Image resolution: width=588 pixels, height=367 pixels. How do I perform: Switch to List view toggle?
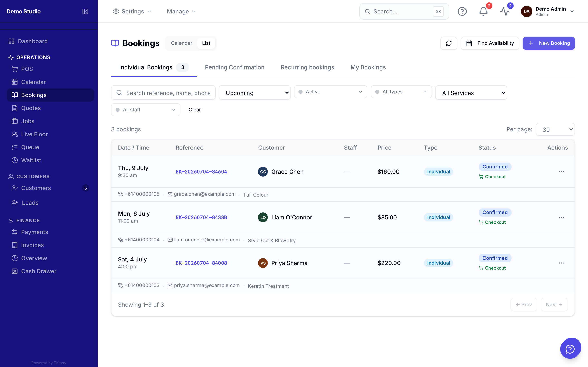pos(206,43)
